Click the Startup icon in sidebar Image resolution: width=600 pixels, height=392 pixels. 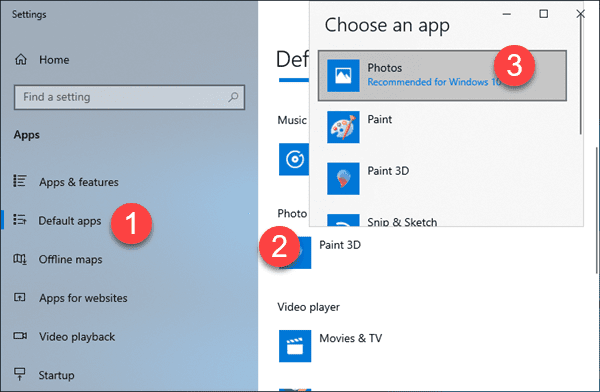[x=20, y=374]
